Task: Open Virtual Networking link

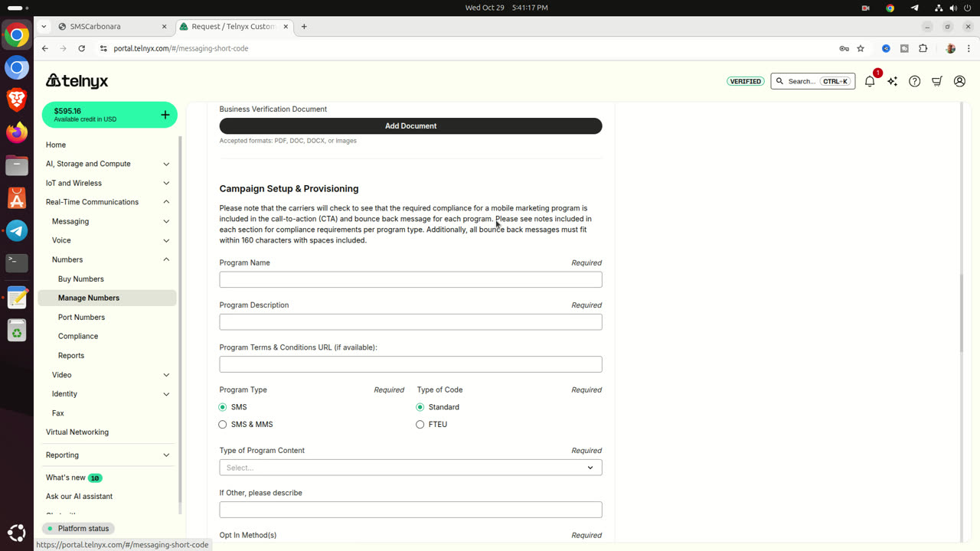Action: (x=77, y=432)
